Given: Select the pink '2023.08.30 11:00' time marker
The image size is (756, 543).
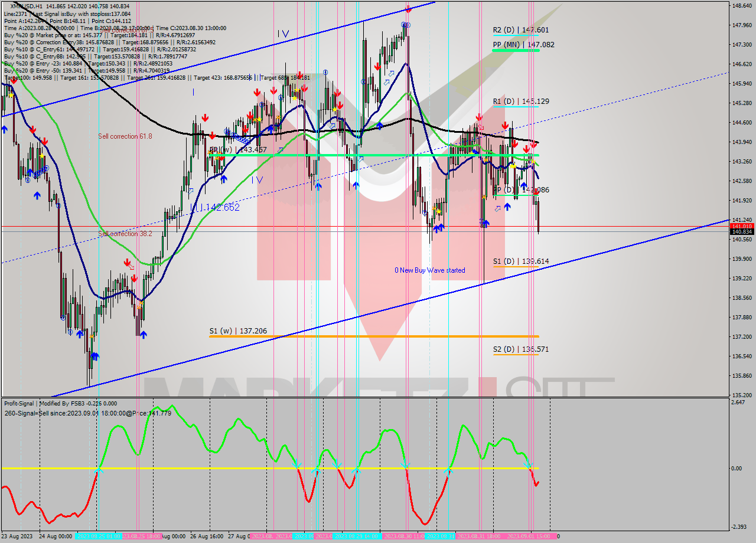Looking at the screenshot, I should [404, 537].
